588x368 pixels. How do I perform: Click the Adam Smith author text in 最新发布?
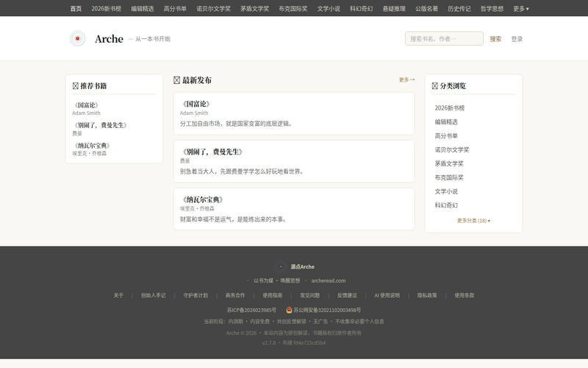[194, 113]
